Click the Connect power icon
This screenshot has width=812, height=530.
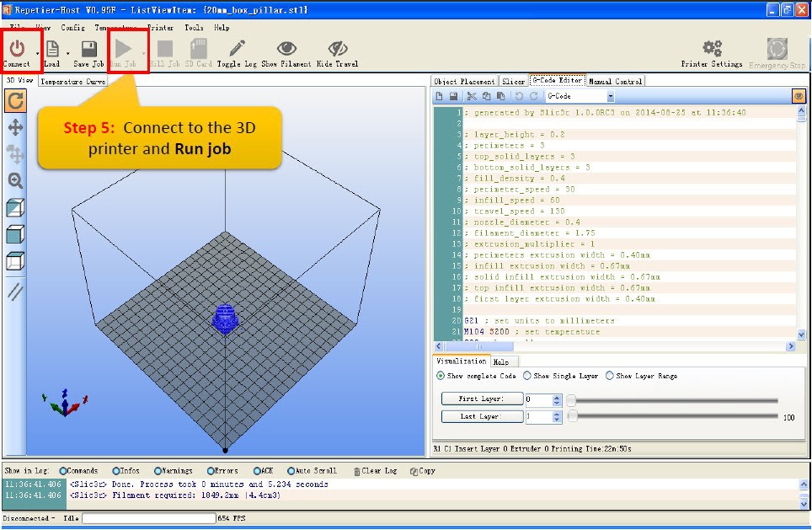click(17, 49)
